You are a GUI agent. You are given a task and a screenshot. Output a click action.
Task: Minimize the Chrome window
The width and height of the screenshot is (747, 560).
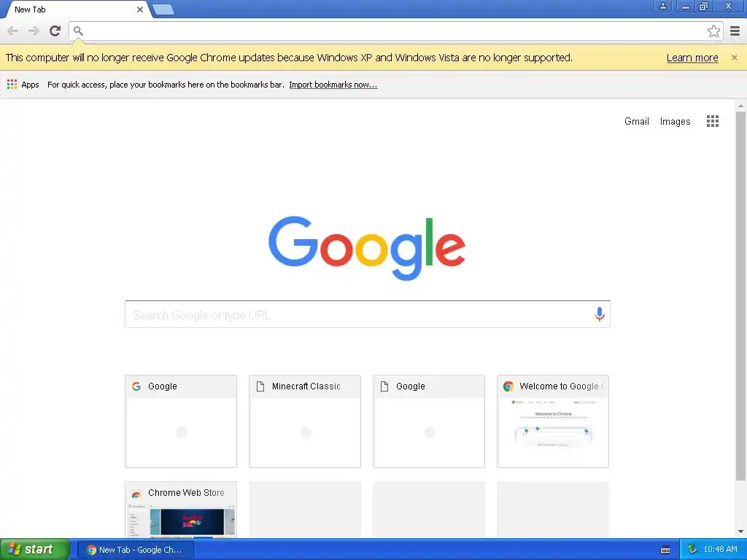tap(685, 6)
